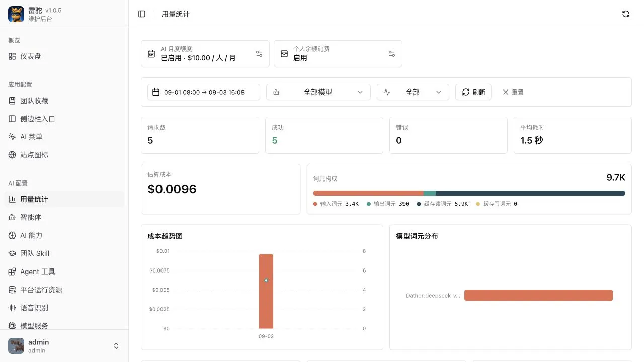Click the AI 月度额度 card

pyautogui.click(x=205, y=54)
